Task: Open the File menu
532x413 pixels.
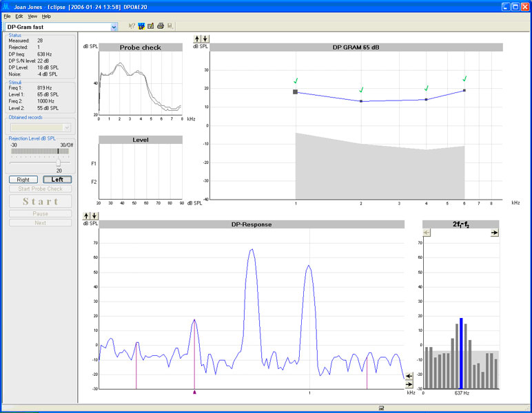Action: coord(7,17)
